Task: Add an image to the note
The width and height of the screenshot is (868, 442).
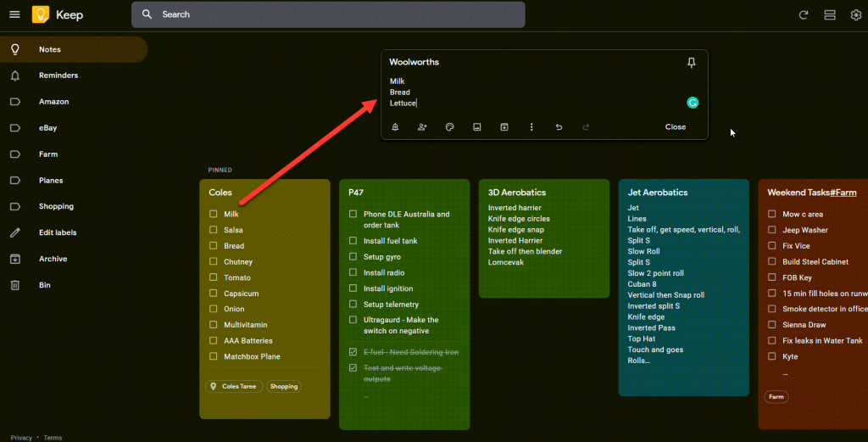Action: pyautogui.click(x=476, y=127)
